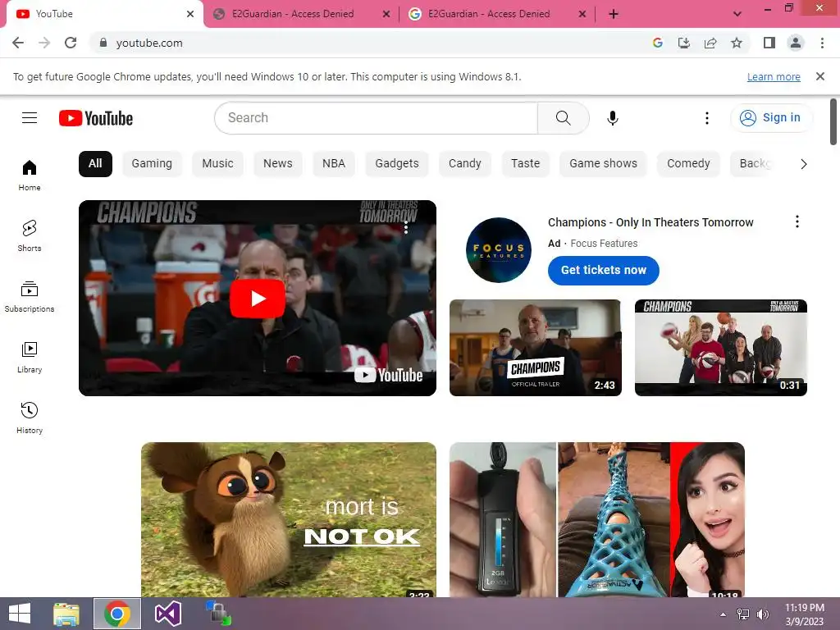This screenshot has width=840, height=630.
Task: Click the browser back arrow
Action: (x=18, y=43)
